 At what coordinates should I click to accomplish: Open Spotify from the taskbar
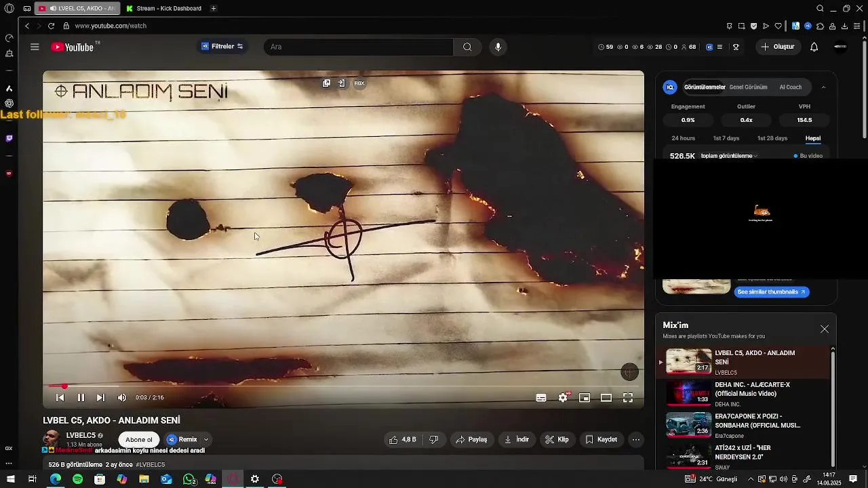coord(77,479)
